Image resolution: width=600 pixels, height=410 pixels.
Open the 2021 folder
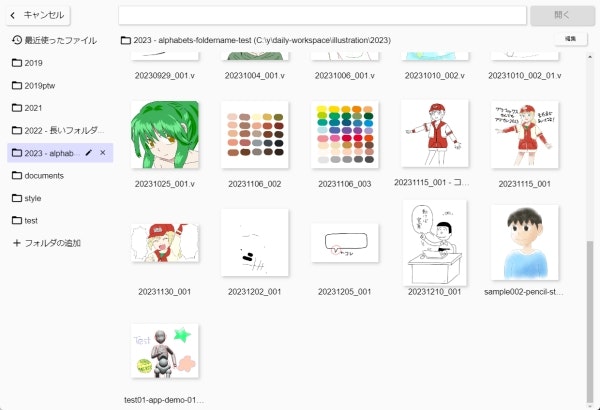tap(60, 108)
